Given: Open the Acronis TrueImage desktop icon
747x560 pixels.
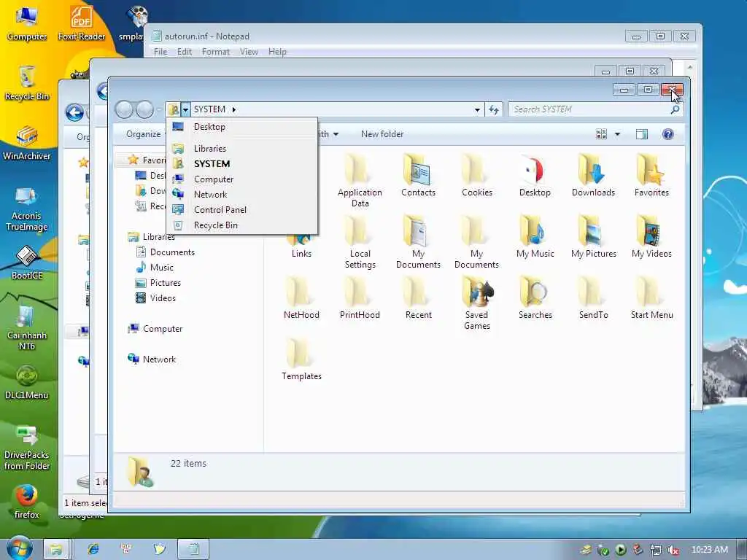Looking at the screenshot, I should tap(26, 208).
